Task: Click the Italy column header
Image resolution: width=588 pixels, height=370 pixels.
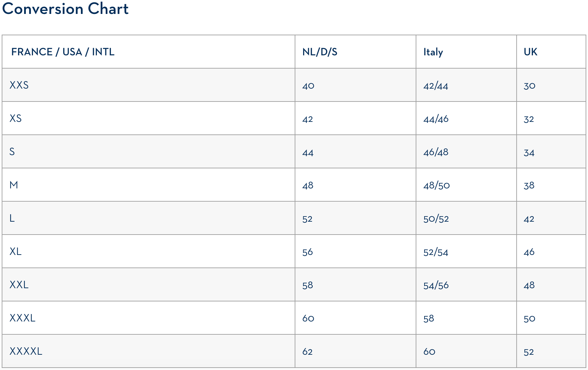Action: 433,52
